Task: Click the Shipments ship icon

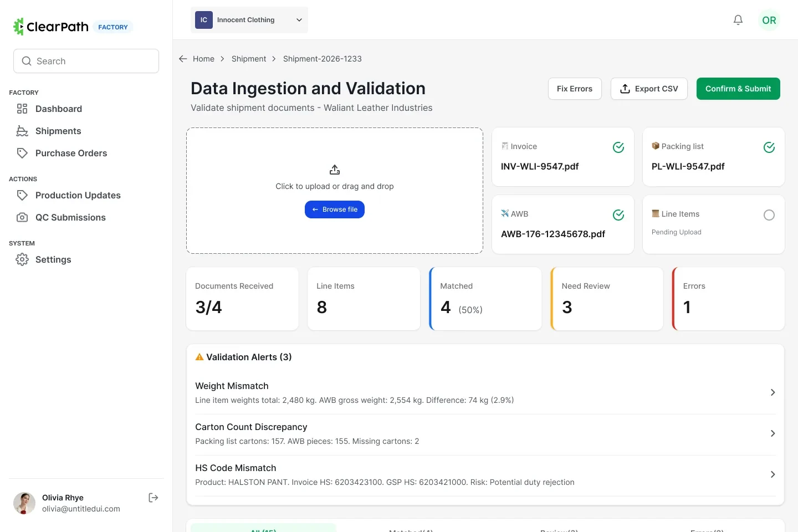Action: [x=22, y=131]
